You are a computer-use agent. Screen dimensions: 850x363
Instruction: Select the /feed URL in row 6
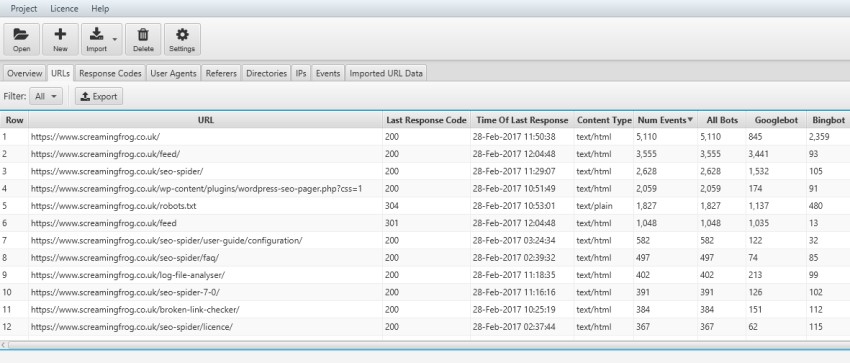point(104,223)
